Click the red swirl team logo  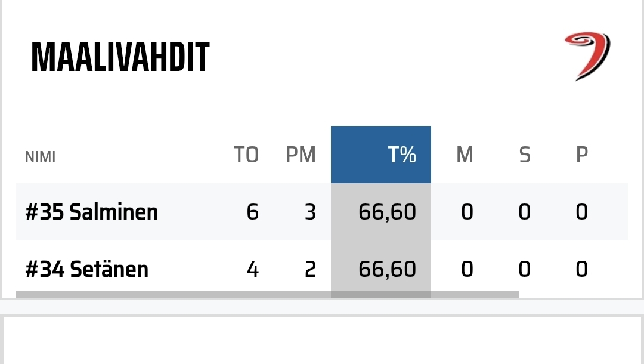click(587, 55)
